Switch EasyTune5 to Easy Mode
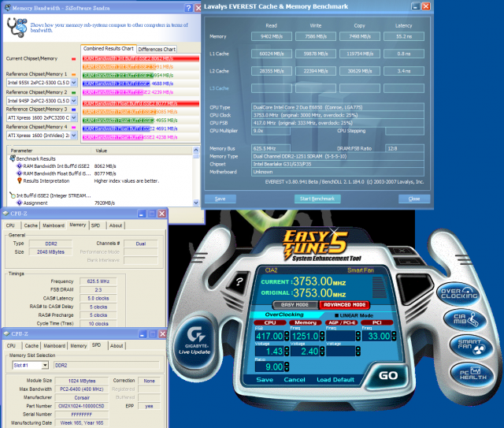This screenshot has height=428, width=504. tap(295, 304)
